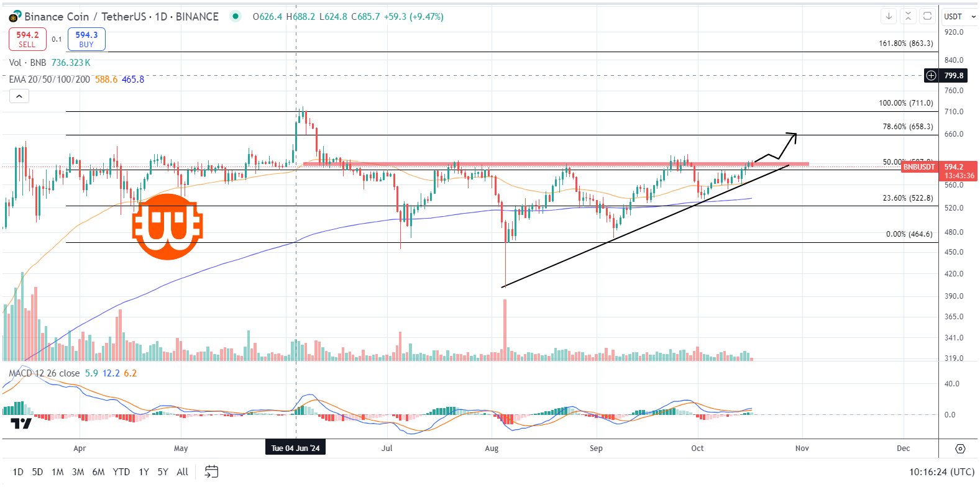
Task: Click the 10:16:24 (UTC) timezone button
Action: (941, 472)
